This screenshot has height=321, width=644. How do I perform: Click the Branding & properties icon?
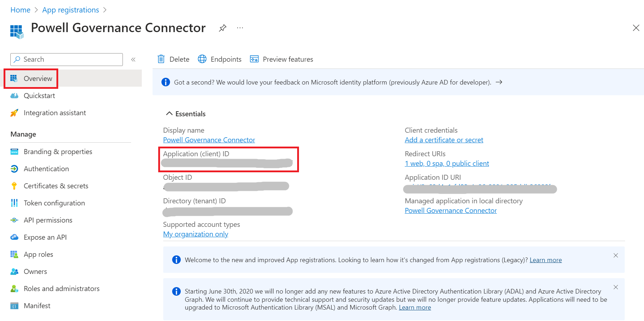point(14,152)
